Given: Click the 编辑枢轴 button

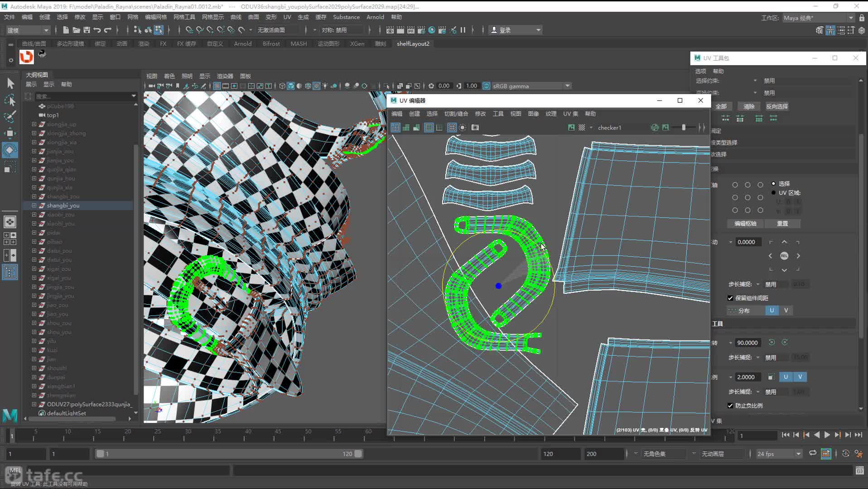Looking at the screenshot, I should click(745, 224).
